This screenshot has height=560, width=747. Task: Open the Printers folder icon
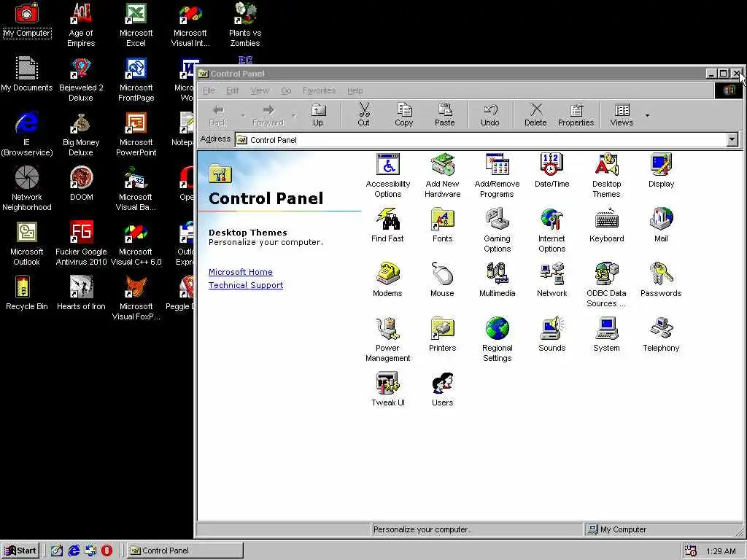442,335
